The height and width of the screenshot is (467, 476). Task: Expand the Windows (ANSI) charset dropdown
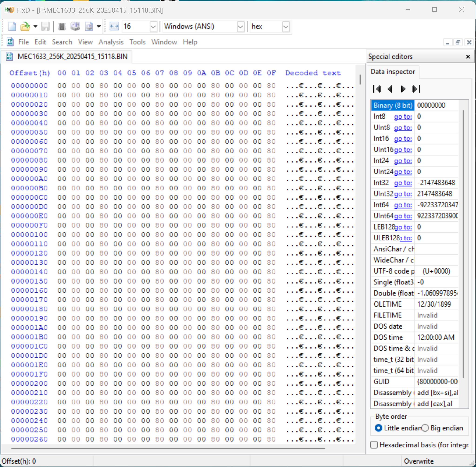coord(241,27)
